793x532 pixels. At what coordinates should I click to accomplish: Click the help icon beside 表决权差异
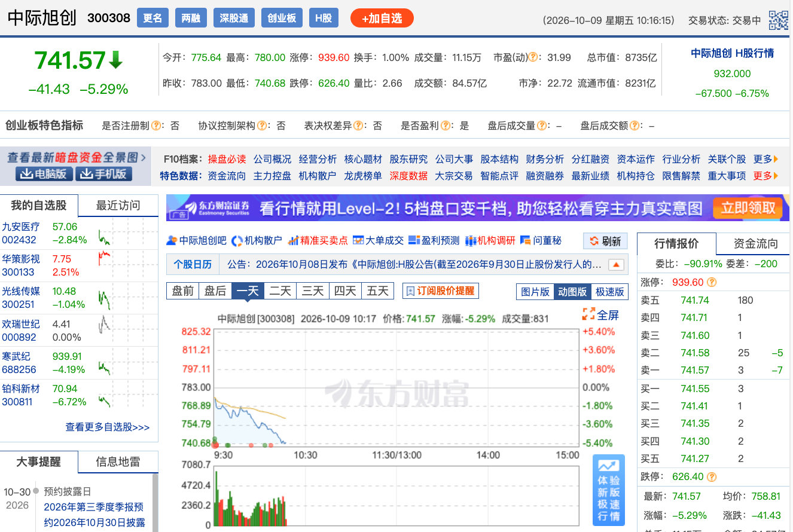point(358,126)
